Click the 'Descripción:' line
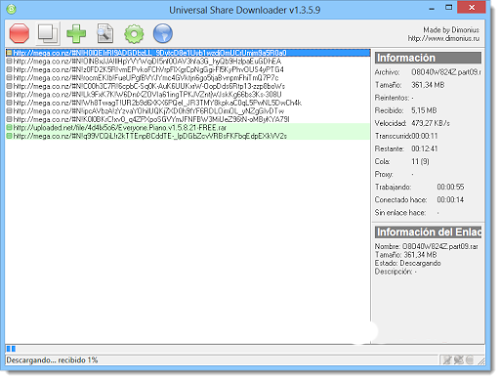This screenshot has height=380, width=500. [396, 272]
